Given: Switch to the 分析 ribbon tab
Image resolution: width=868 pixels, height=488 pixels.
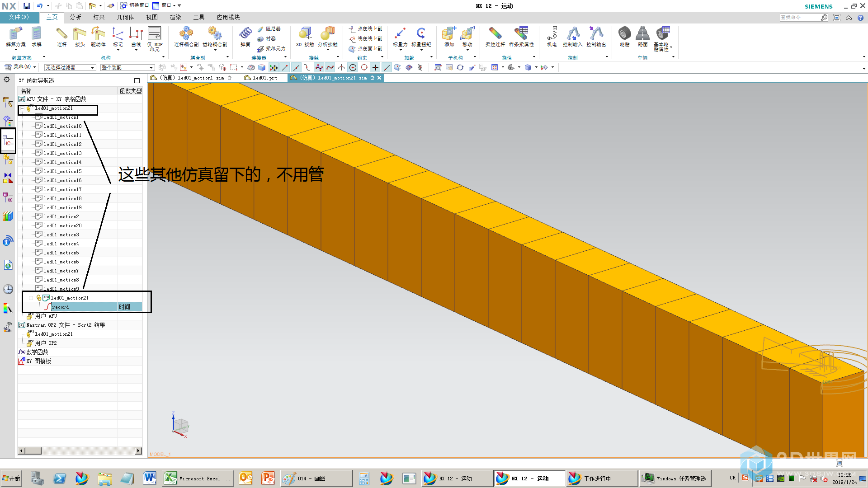Looking at the screenshot, I should point(75,17).
